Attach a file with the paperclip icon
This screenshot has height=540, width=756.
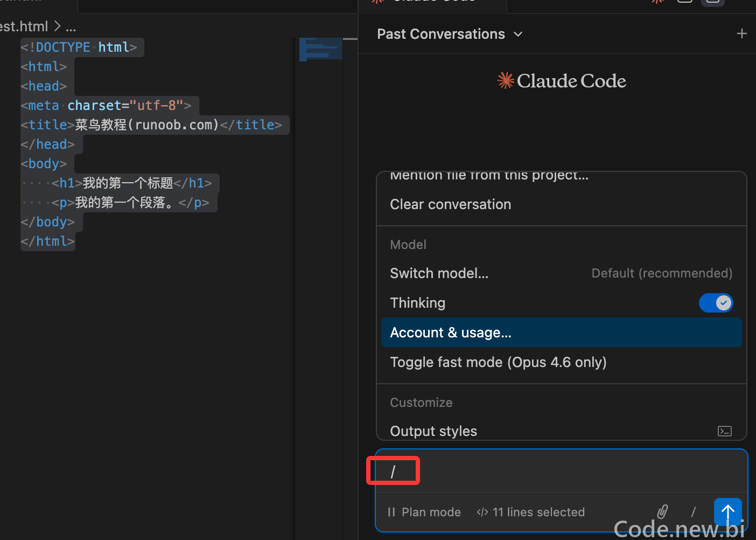click(662, 511)
